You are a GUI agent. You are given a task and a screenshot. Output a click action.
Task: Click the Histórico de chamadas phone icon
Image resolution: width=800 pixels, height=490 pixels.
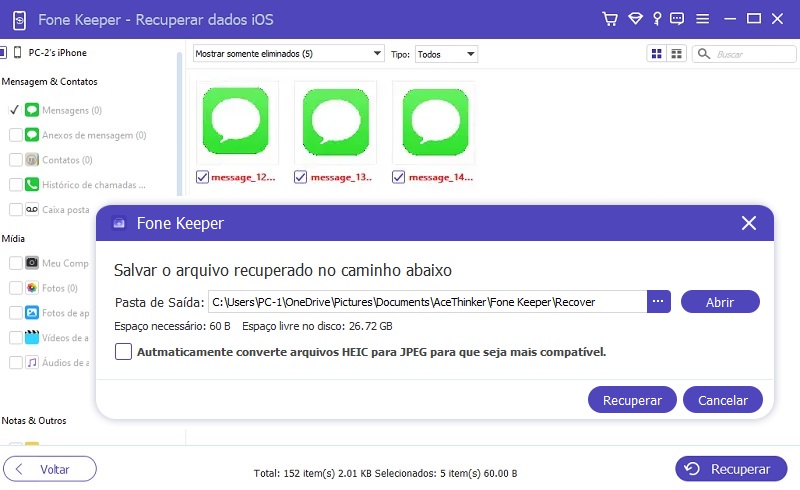pos(32,184)
